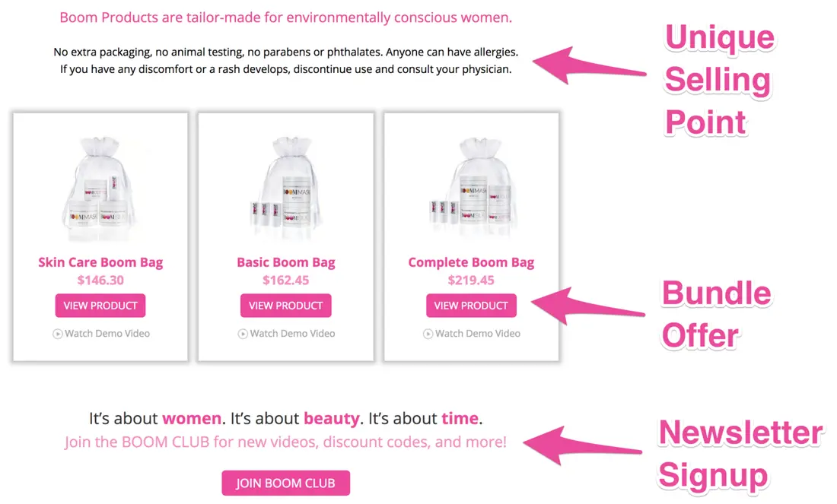
Task: Join the Boom Club newsletter
Action: click(x=285, y=483)
